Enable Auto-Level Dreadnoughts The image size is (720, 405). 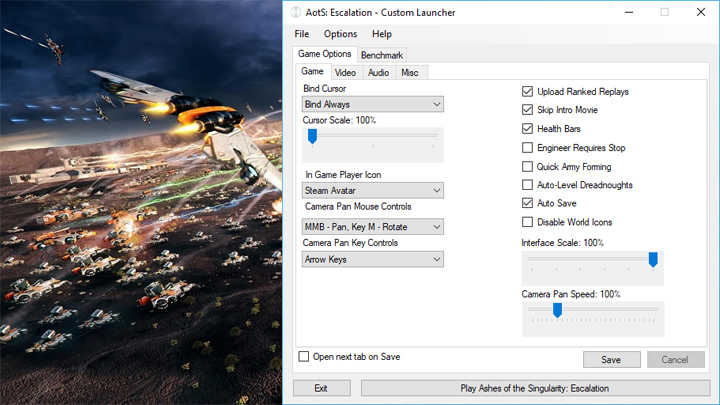point(527,185)
